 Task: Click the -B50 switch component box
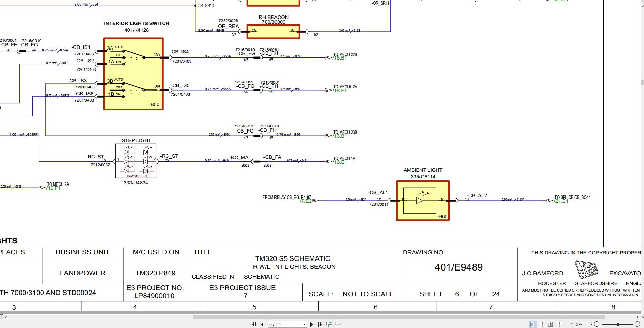pos(133,74)
